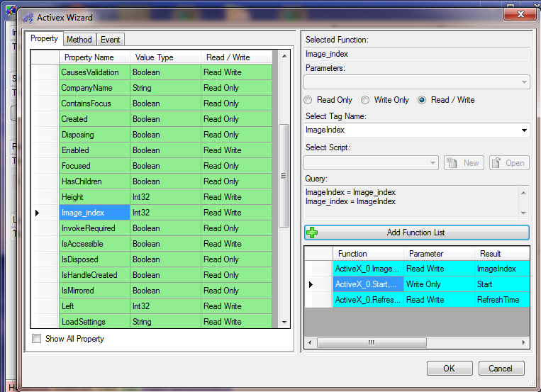Click the row arrow beside Image_index
Viewport: 541px width, 392px height.
coord(37,213)
